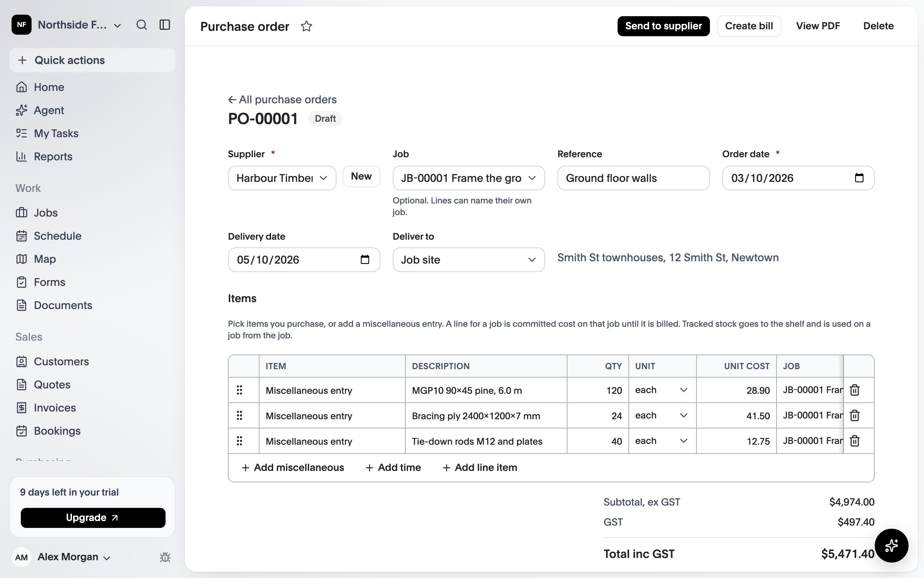Screen dimensions: 924x578
Task: Click the Upgrade trial button
Action: click(93, 518)
